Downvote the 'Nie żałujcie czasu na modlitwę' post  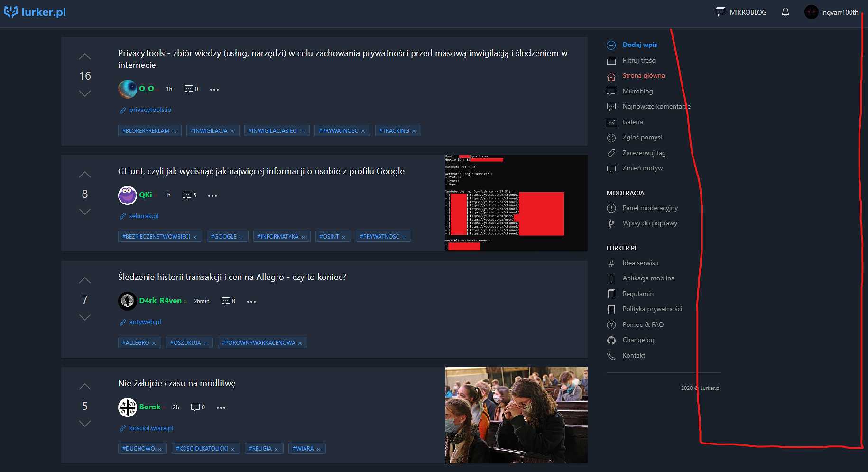click(85, 424)
